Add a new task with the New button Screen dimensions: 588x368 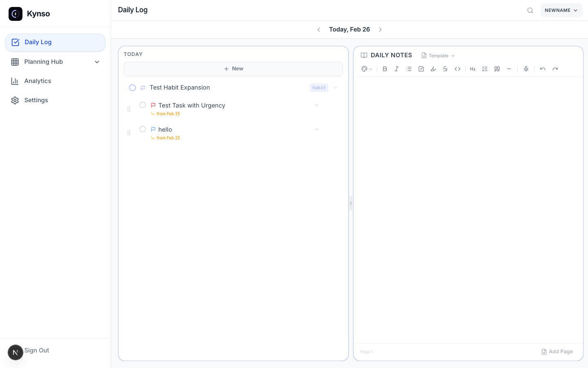(x=233, y=68)
